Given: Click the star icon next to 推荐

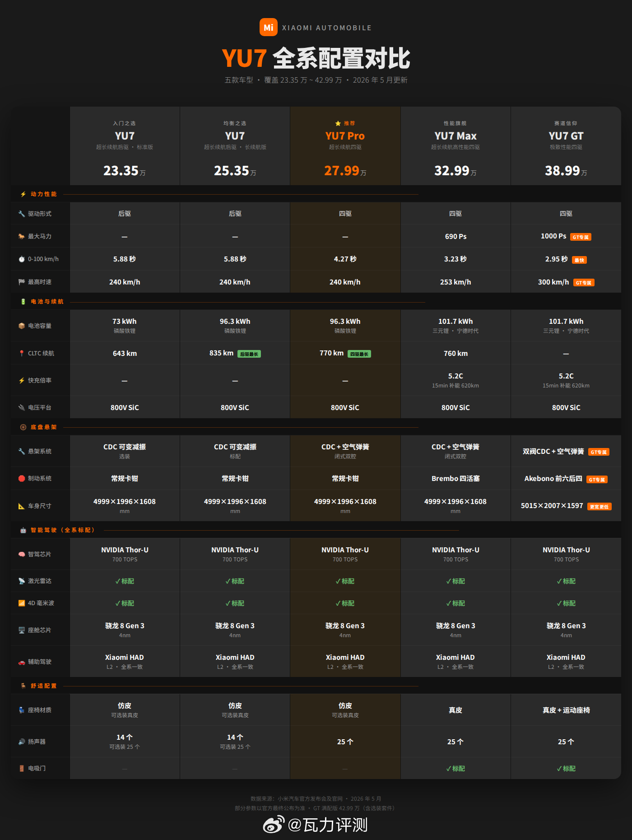Looking at the screenshot, I should [x=338, y=123].
